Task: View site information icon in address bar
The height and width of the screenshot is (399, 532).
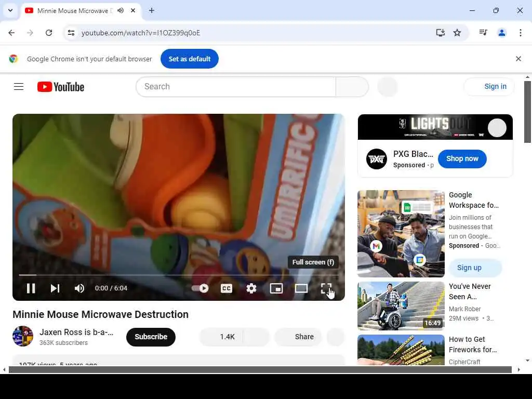Action: coord(71,33)
